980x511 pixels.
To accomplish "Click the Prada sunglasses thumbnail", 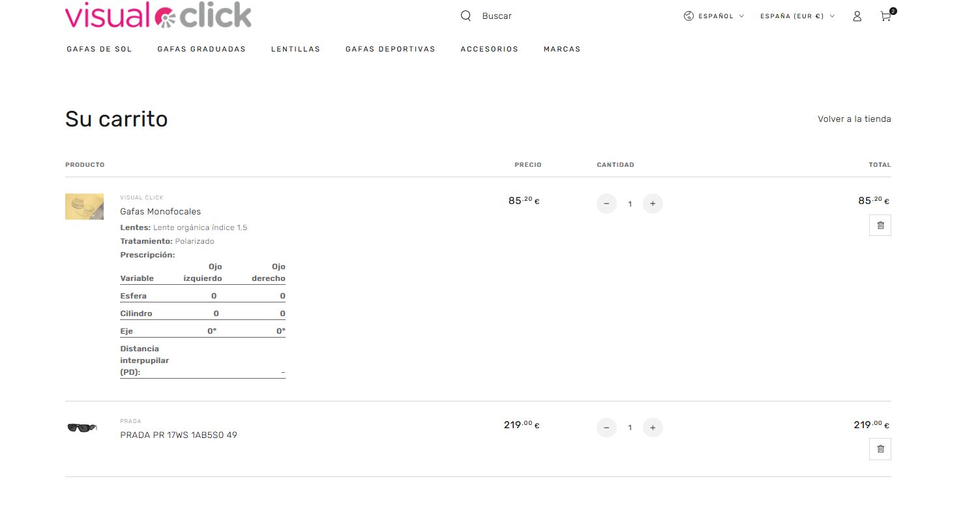I will pos(82,428).
